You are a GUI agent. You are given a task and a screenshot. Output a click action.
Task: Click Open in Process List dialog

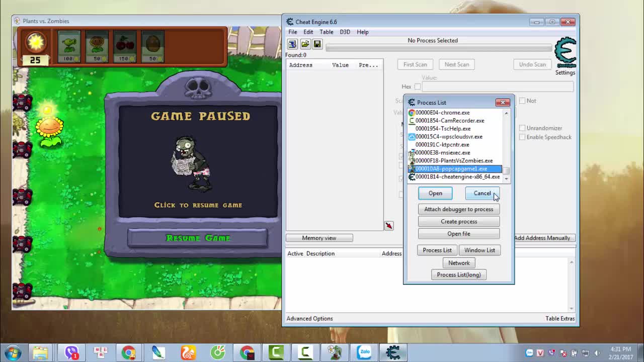coord(435,193)
